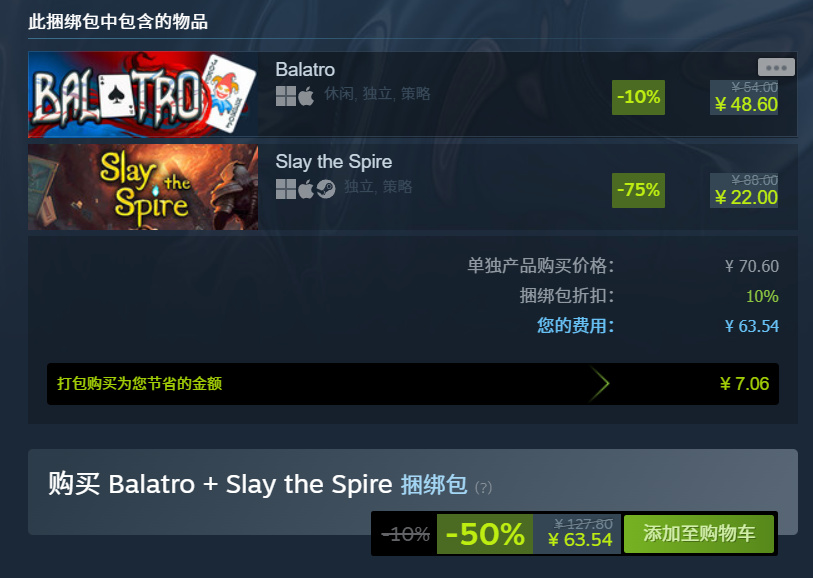Image resolution: width=813 pixels, height=578 pixels.
Task: Click the 打包购买为您节省的金额 savings bar
Action: [413, 384]
